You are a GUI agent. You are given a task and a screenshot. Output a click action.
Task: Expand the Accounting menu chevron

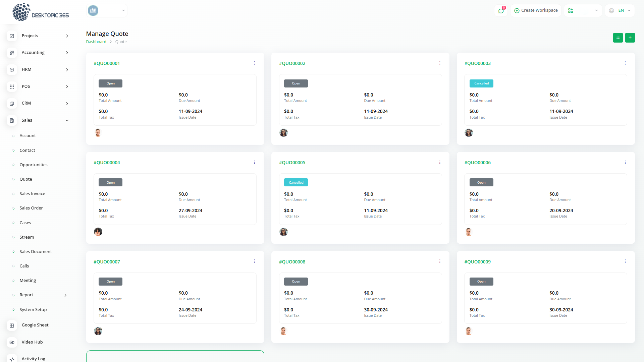tap(67, 53)
